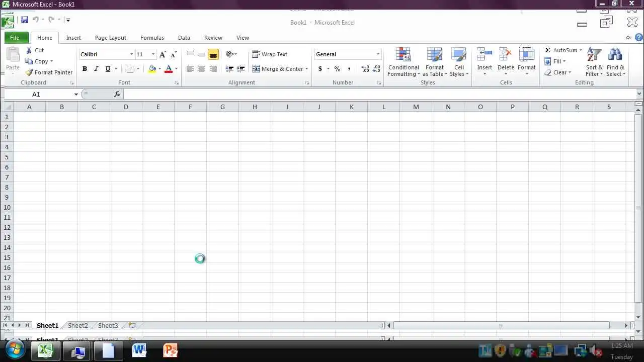Click the Undo arrow icon
Image resolution: width=644 pixels, height=362 pixels.
coord(36,20)
